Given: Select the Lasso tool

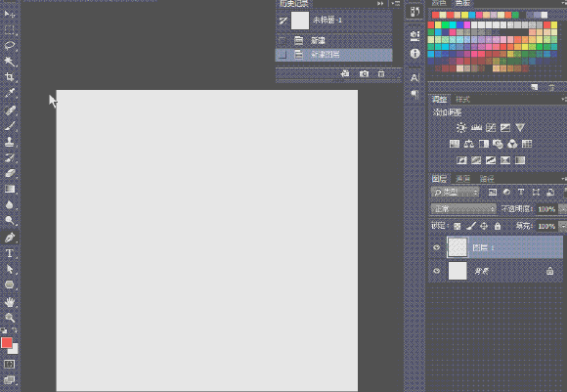Looking at the screenshot, I should point(10,46).
